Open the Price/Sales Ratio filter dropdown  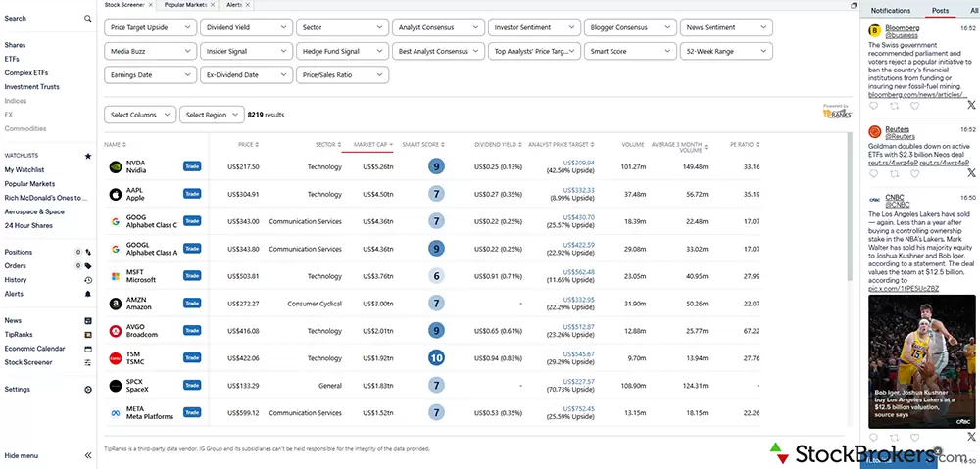tap(342, 75)
